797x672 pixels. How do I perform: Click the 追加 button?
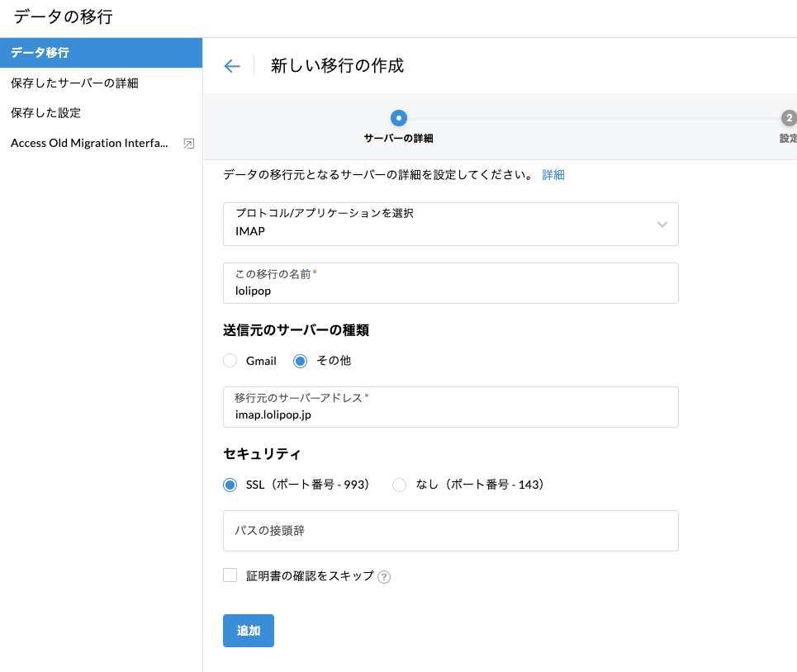click(x=248, y=630)
